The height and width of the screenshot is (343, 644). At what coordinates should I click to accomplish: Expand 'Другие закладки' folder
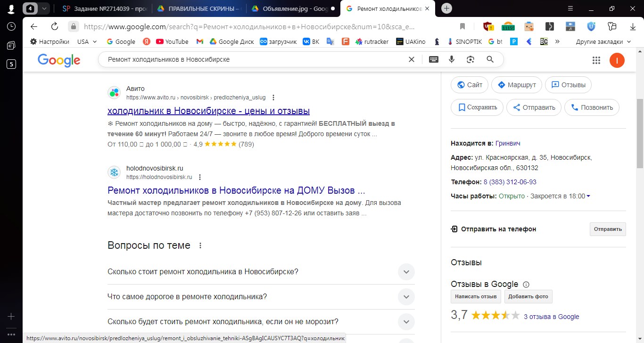pos(603,41)
